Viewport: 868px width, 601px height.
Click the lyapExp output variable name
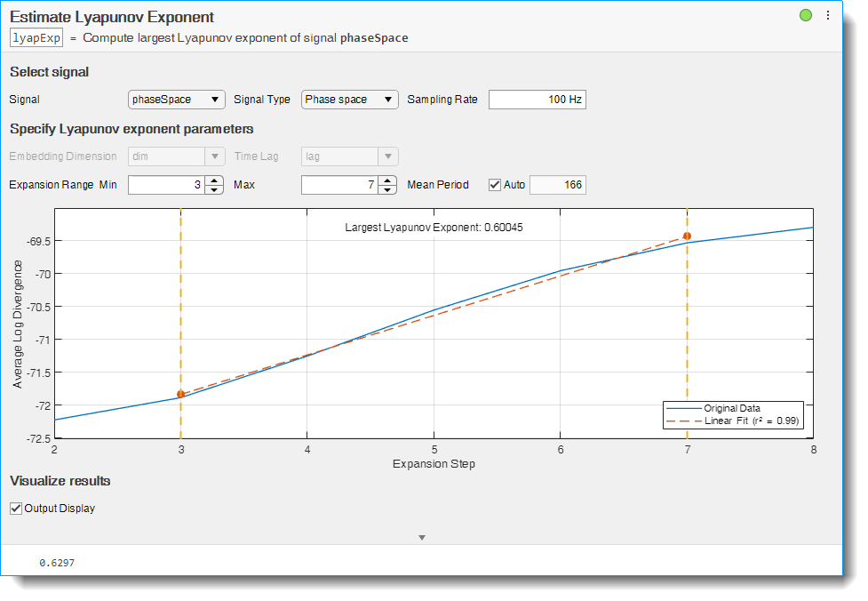click(x=35, y=37)
